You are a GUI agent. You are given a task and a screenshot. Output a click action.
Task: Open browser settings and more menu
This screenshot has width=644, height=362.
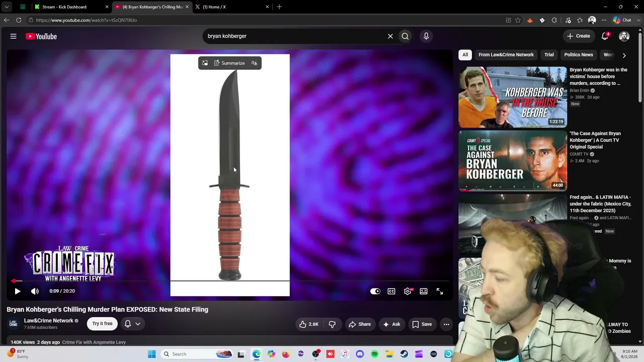(x=604, y=20)
